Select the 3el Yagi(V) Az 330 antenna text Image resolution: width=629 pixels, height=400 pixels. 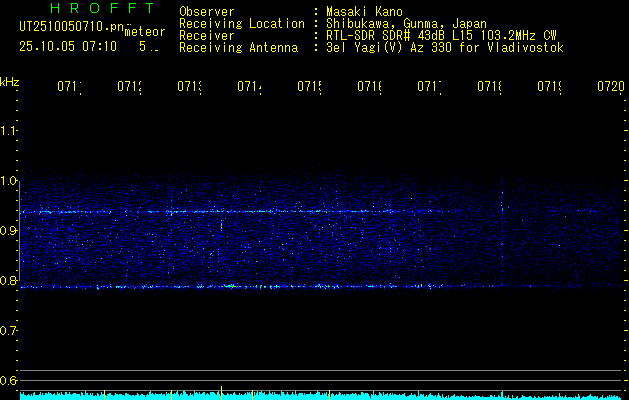point(445,48)
